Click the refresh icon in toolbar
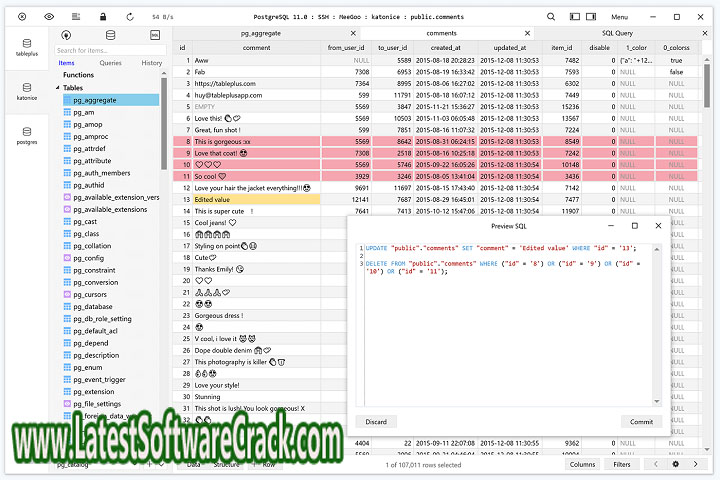Screen dimensions: 720x480 point(130,17)
